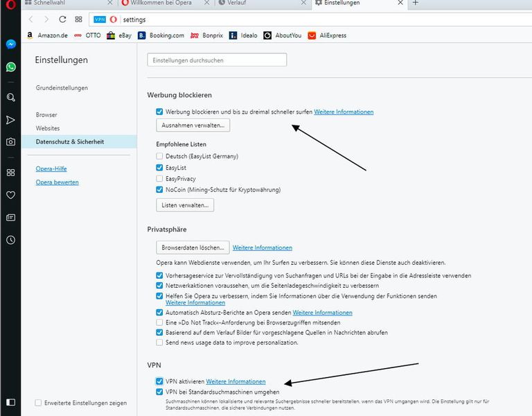Enable the EasyPrivacy list
The image size is (532, 416).
pyautogui.click(x=159, y=178)
